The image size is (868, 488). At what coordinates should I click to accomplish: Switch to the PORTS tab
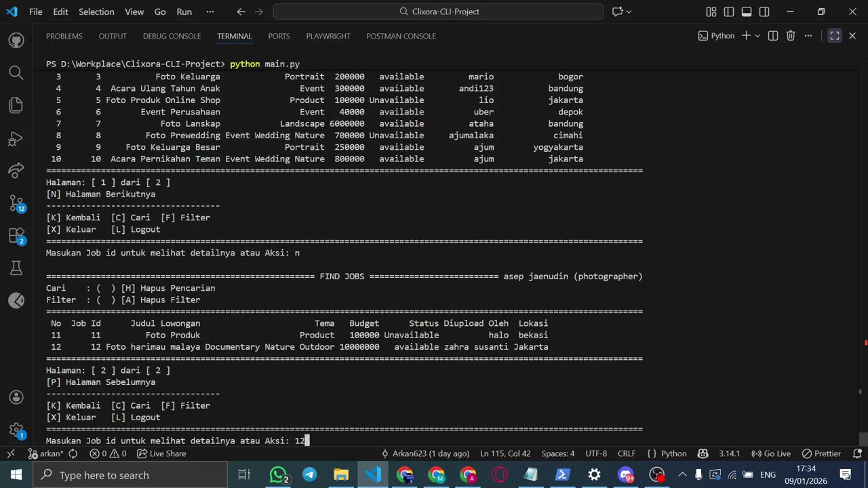[279, 36]
